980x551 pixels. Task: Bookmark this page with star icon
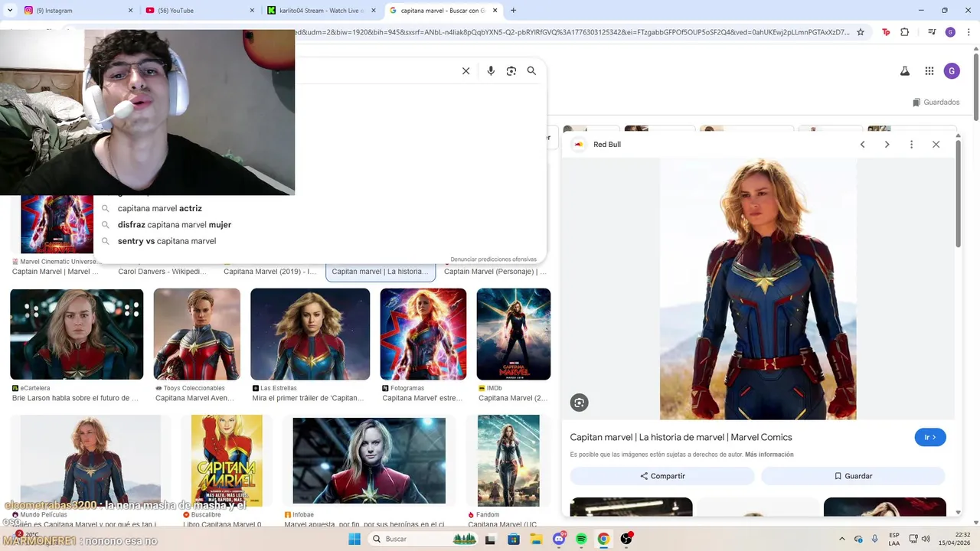pyautogui.click(x=861, y=32)
